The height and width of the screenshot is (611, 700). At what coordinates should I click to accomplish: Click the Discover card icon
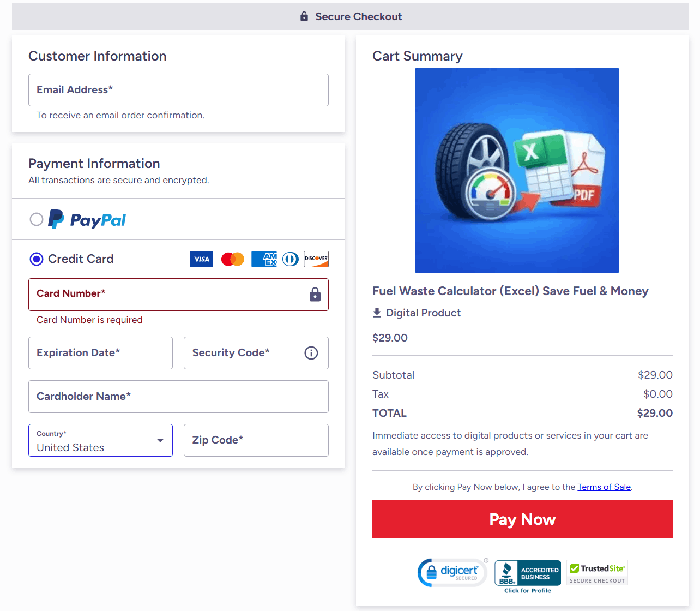[316, 259]
